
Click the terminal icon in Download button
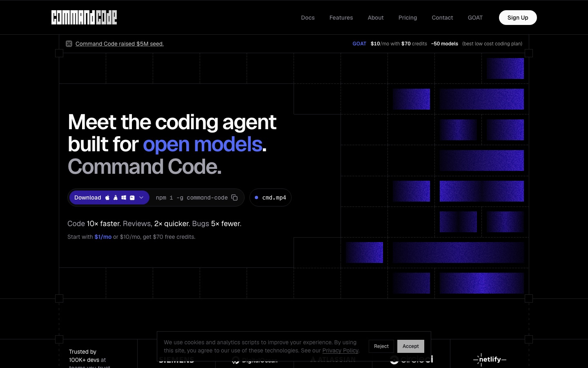(132, 197)
